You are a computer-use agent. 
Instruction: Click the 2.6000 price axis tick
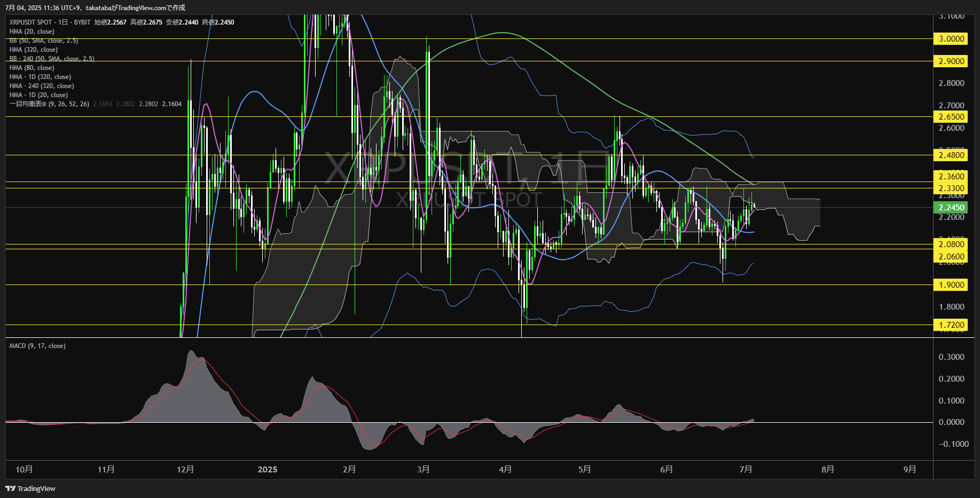952,128
